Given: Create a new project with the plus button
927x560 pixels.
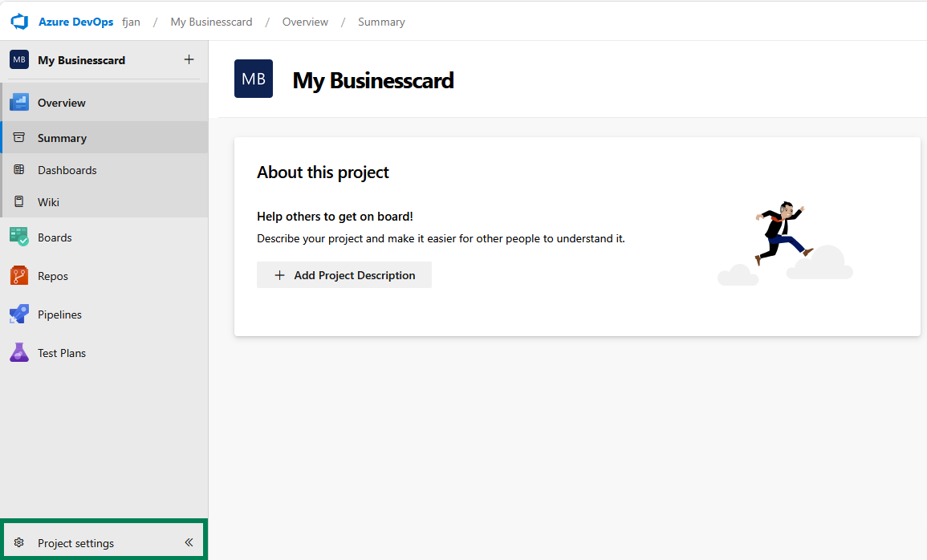Looking at the screenshot, I should click(x=189, y=59).
